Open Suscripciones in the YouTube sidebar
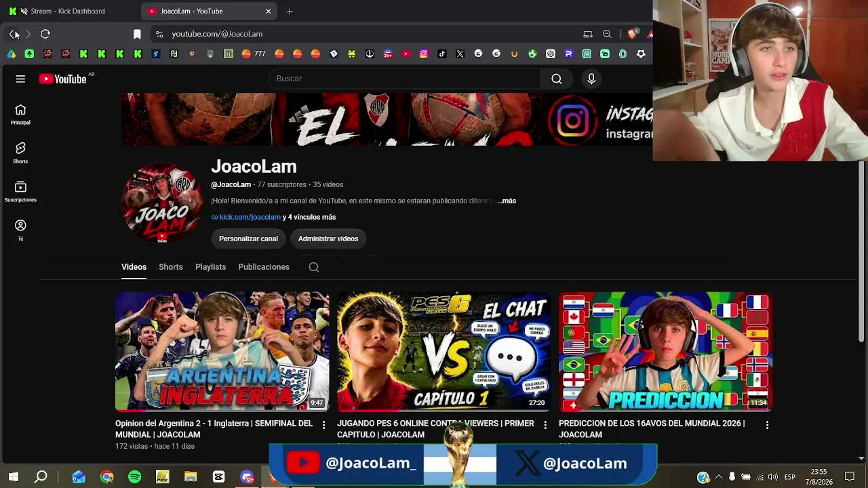The width and height of the screenshot is (868, 488). click(20, 192)
